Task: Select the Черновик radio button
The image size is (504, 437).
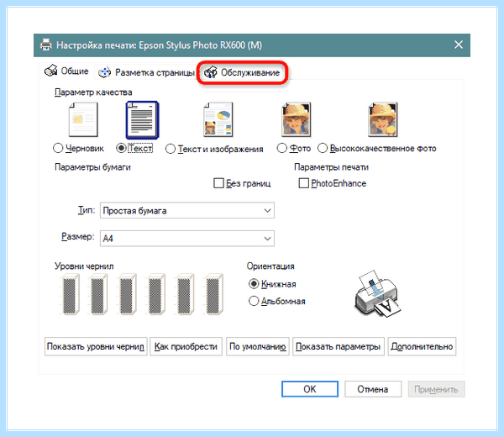Action: [58, 148]
